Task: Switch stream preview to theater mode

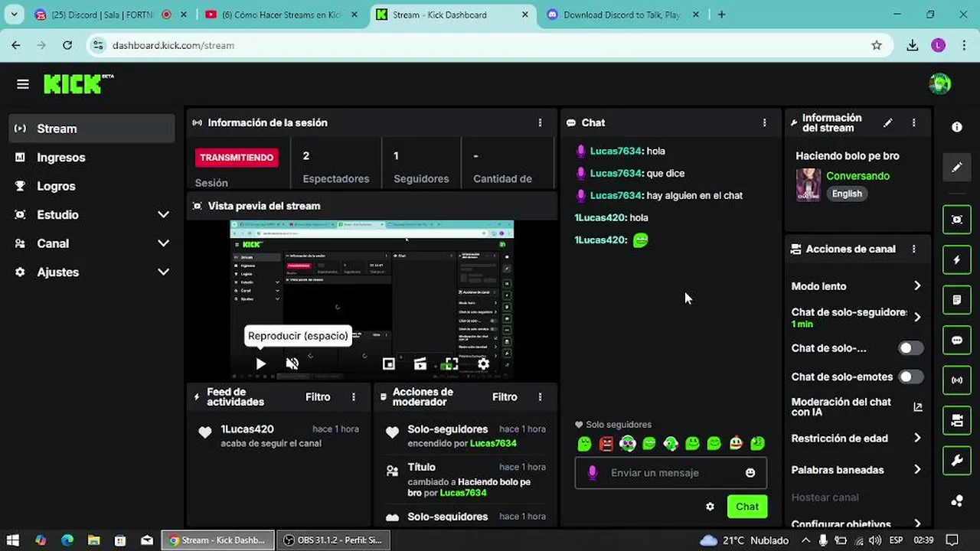Action: (x=420, y=364)
